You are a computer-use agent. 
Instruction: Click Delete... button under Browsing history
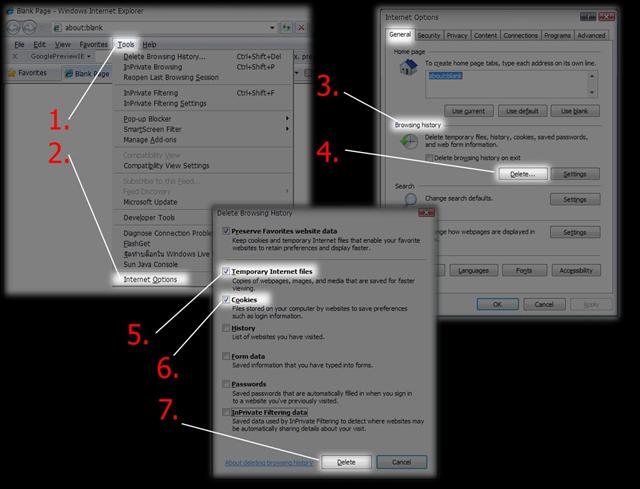coord(522,174)
